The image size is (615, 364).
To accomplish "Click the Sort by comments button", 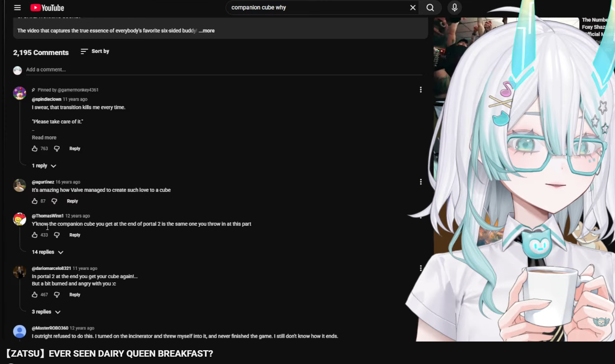I will [95, 51].
